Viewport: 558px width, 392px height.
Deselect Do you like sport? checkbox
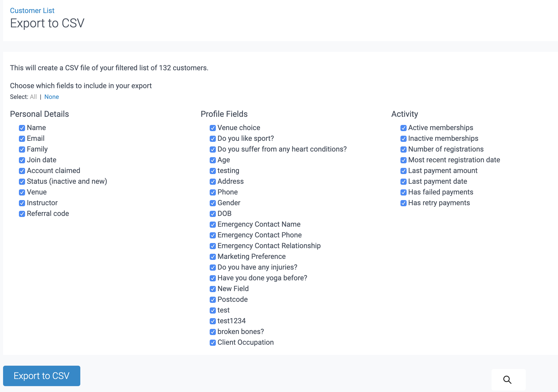[x=213, y=139]
